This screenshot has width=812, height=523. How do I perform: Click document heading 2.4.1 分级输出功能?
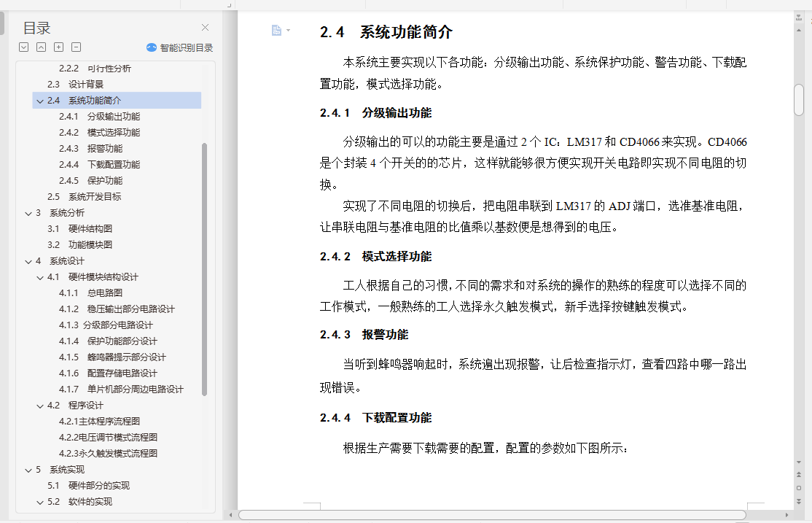(x=376, y=113)
